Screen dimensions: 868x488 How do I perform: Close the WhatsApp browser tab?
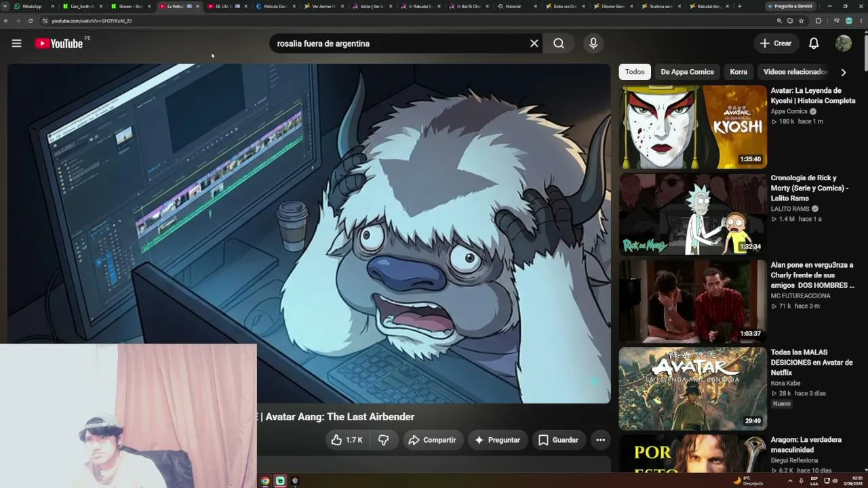pyautogui.click(x=52, y=6)
